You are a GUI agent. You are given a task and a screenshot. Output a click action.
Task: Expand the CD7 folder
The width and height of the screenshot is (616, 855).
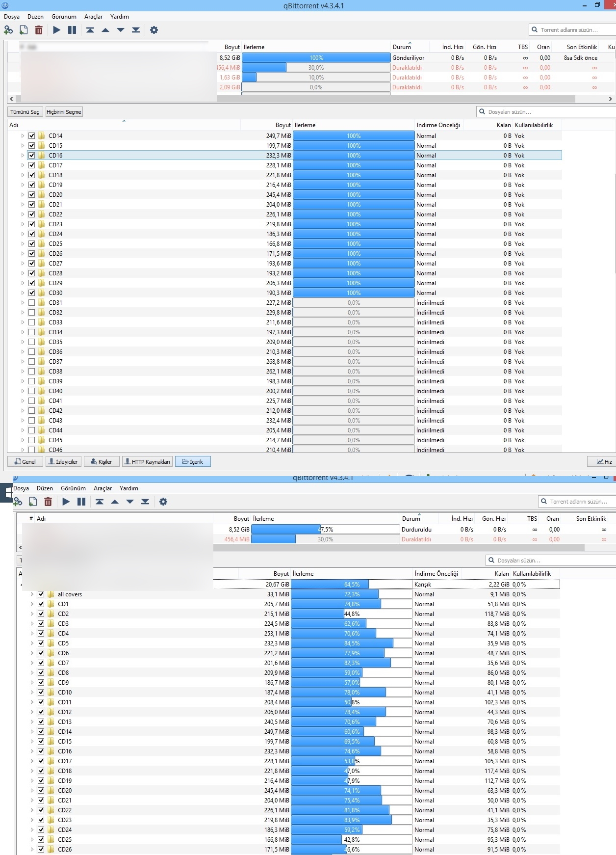point(32,663)
